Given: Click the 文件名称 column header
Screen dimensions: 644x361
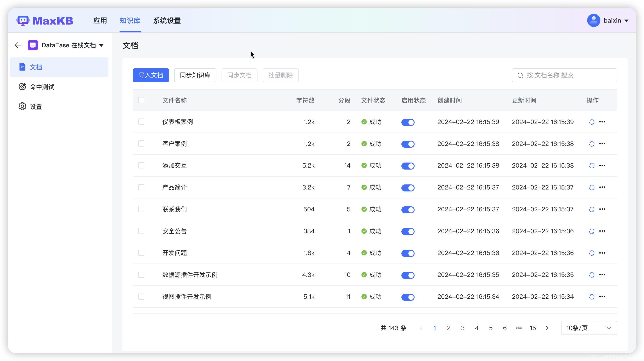Looking at the screenshot, I should pyautogui.click(x=175, y=100).
